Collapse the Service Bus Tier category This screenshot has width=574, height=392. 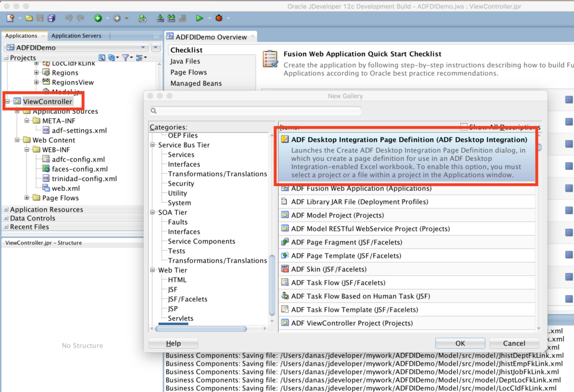pos(152,145)
